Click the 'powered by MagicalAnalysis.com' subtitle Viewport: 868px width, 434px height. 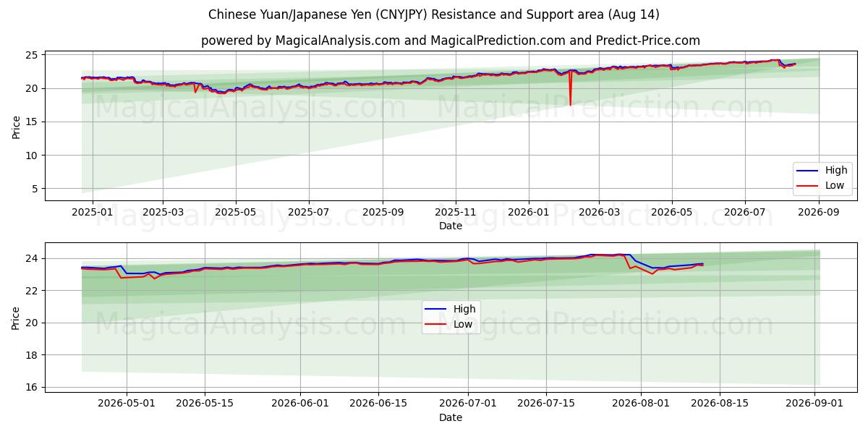coord(451,41)
